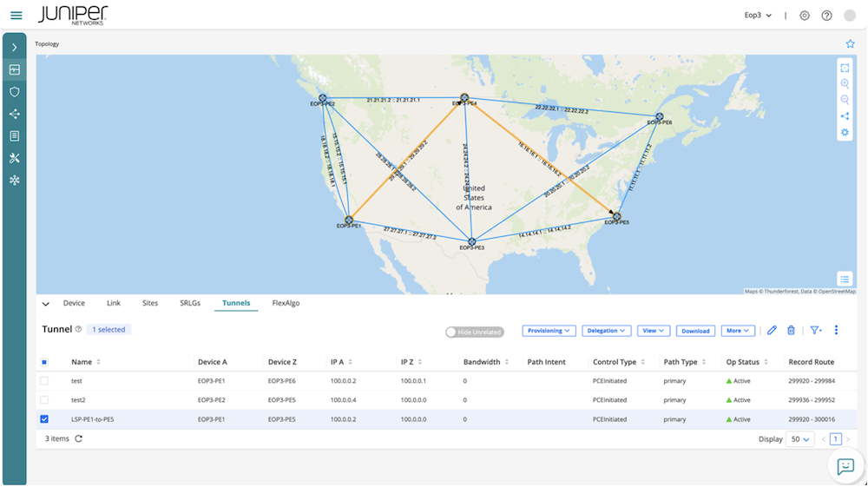Click the user avatar circle

click(850, 16)
